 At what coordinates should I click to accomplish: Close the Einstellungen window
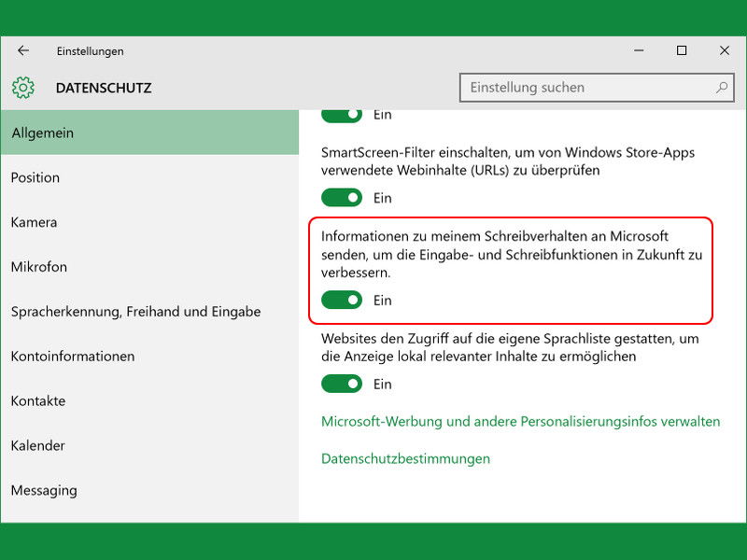coord(725,50)
